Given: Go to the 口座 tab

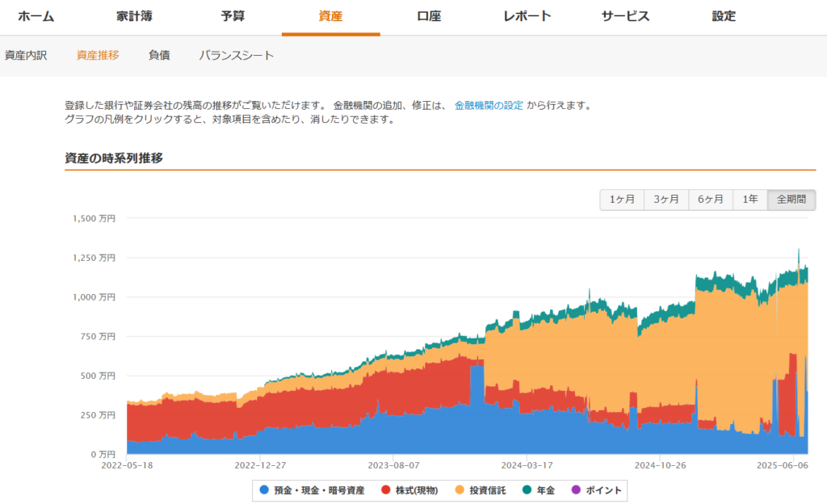Looking at the screenshot, I should (429, 16).
